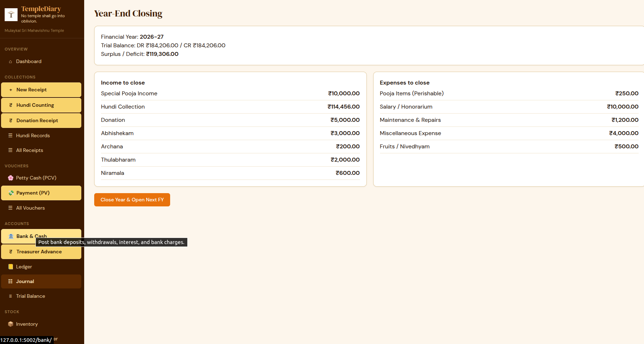This screenshot has height=344, width=644.
Task: Click Fruits / Nivedhyam expense row
Action: [509, 147]
